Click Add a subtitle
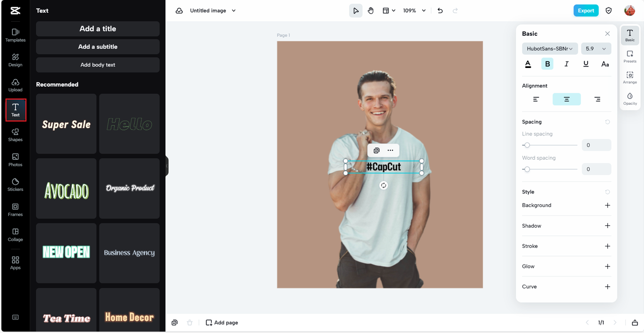 tap(98, 47)
